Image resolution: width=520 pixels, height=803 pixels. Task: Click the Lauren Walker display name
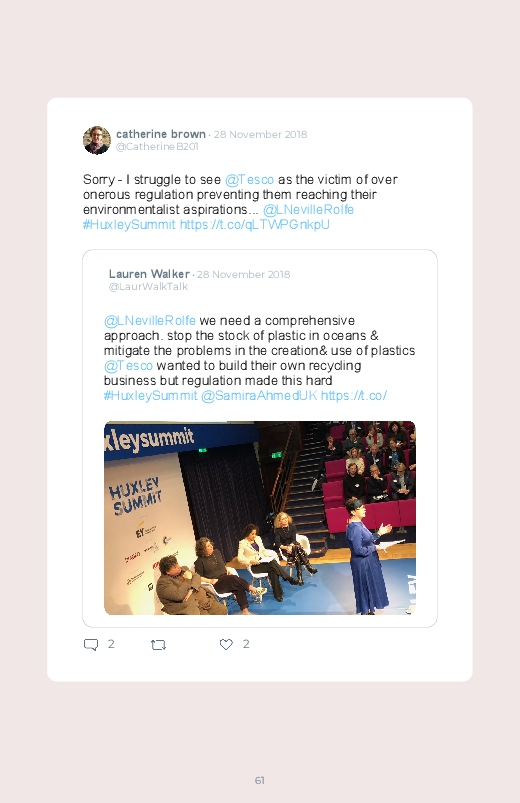(x=149, y=274)
